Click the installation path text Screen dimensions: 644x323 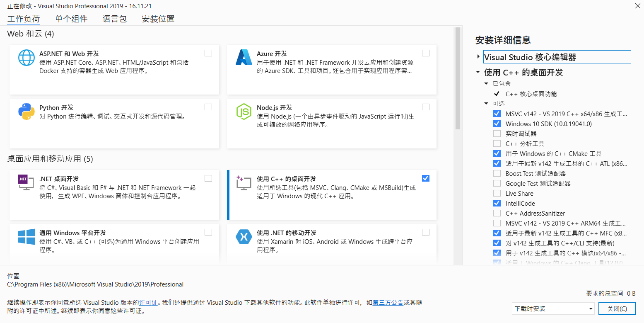[95, 284]
